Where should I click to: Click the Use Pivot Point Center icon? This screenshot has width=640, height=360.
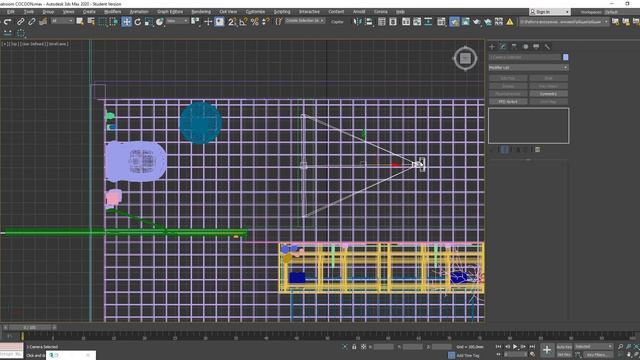coord(196,22)
